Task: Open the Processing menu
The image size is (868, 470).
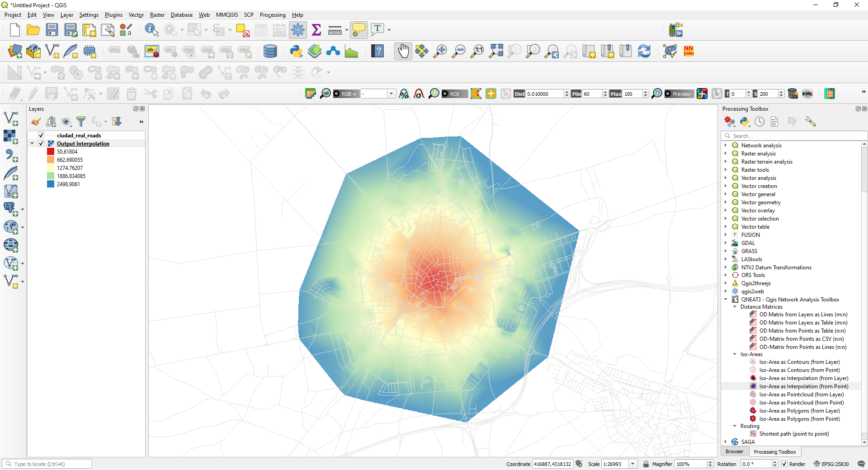Action: coord(273,14)
